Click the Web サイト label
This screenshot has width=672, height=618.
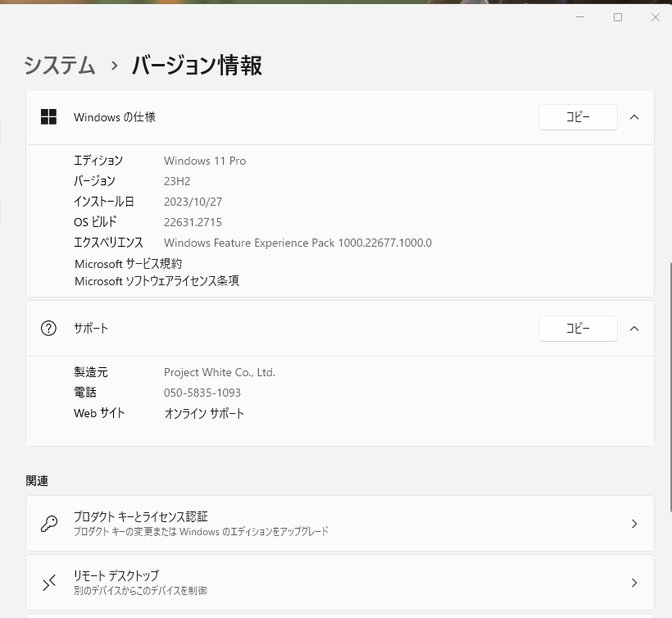99,413
